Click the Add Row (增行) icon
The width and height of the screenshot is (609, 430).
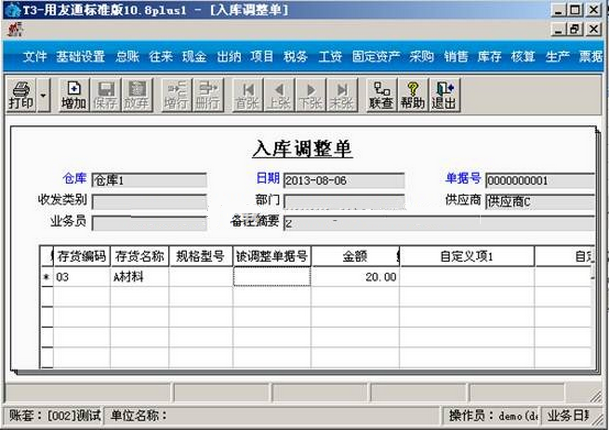(x=175, y=94)
